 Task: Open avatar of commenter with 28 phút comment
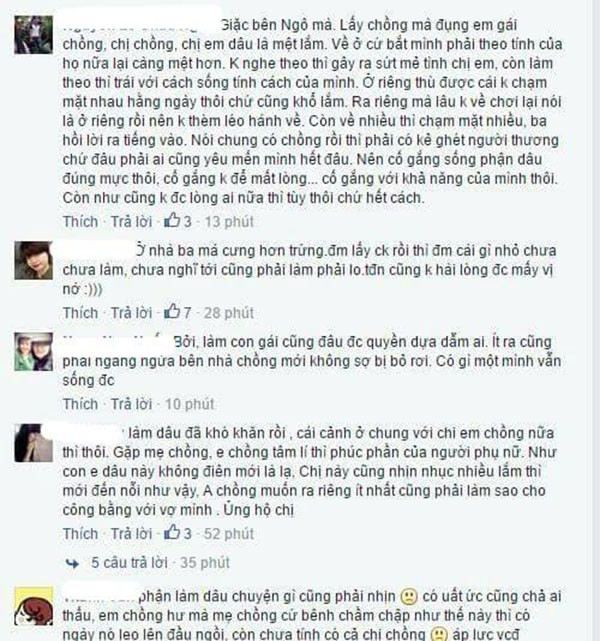point(34,260)
